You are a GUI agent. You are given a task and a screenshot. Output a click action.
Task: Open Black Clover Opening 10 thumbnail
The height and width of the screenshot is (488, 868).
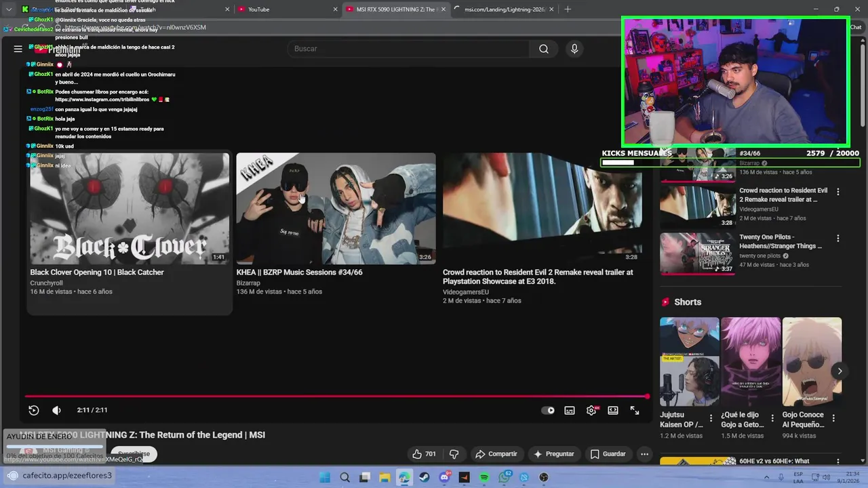(x=130, y=208)
